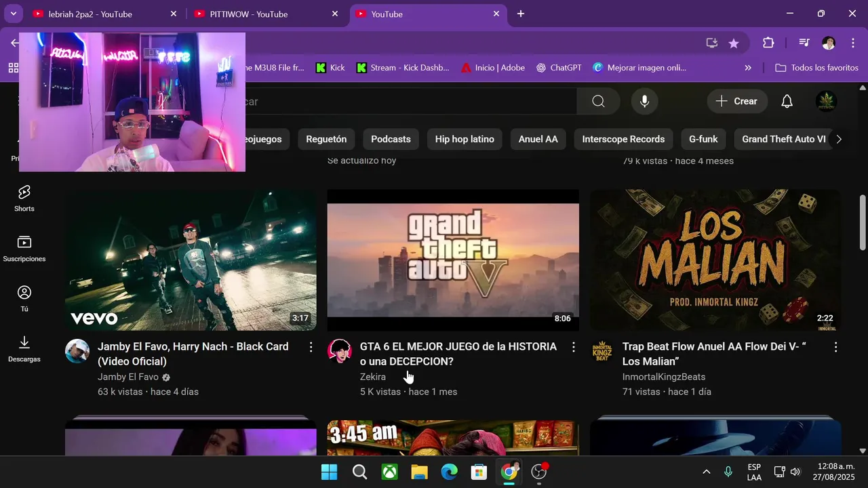Open YouTube notifications bell
The height and width of the screenshot is (488, 868).
[787, 101]
